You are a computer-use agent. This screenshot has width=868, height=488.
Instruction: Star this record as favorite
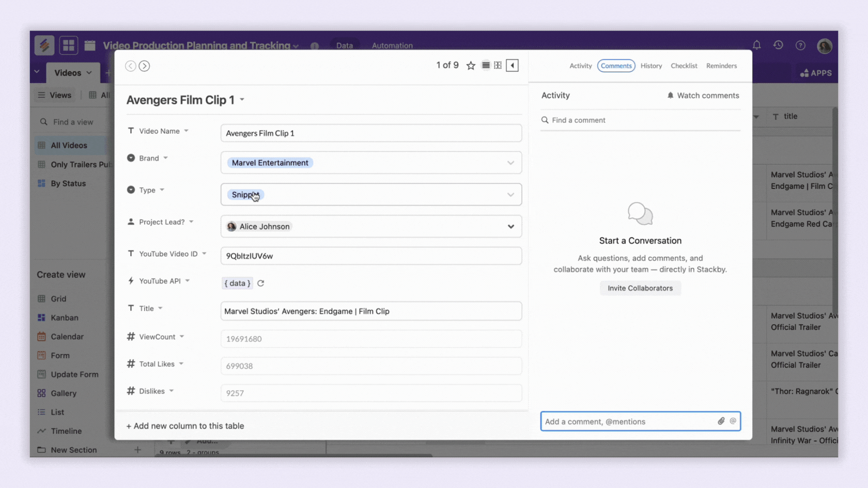pyautogui.click(x=471, y=66)
